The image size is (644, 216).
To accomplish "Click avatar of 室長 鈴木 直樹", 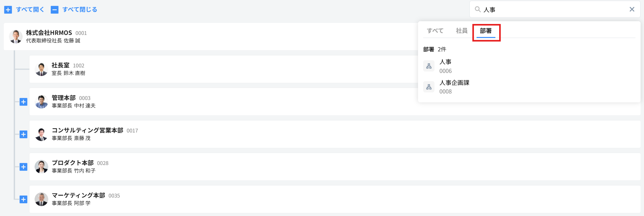I will pos(41,69).
